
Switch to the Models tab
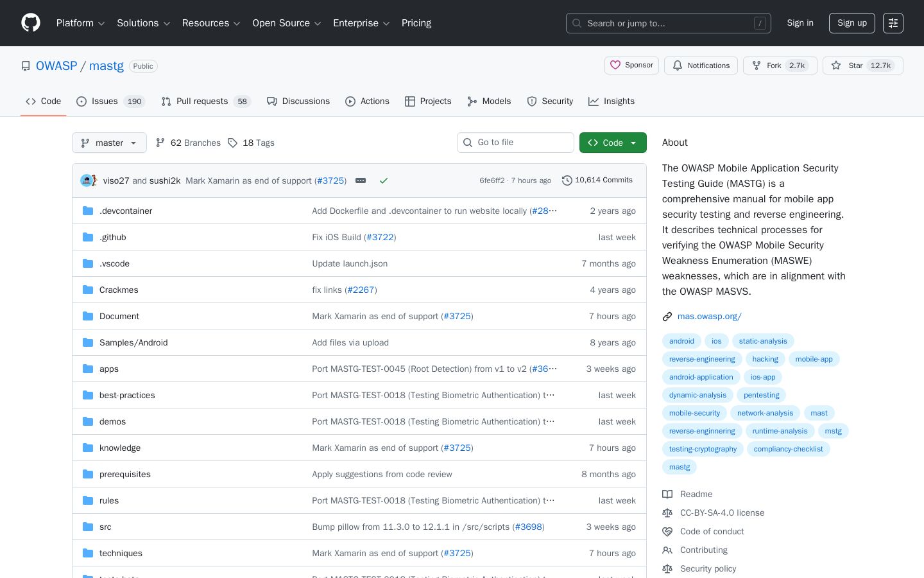point(489,101)
